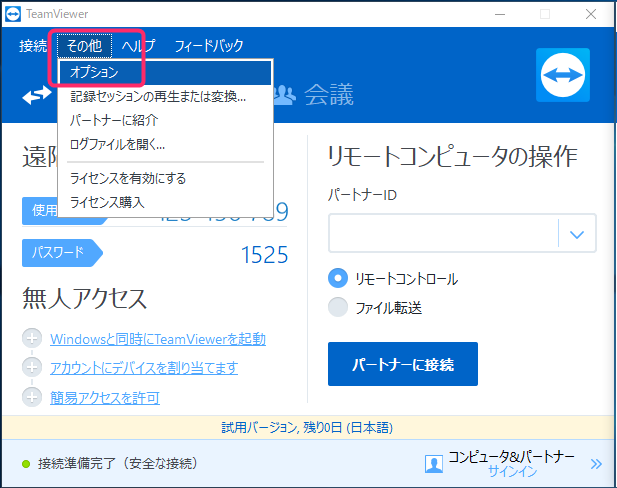This screenshot has width=617, height=488.
Task: Open the ヘルプ menu
Action: tap(138, 46)
